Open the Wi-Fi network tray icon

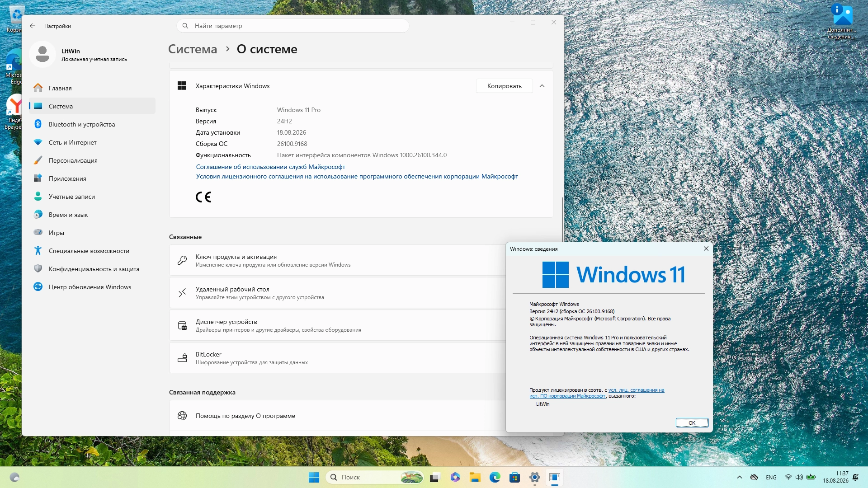click(x=788, y=477)
